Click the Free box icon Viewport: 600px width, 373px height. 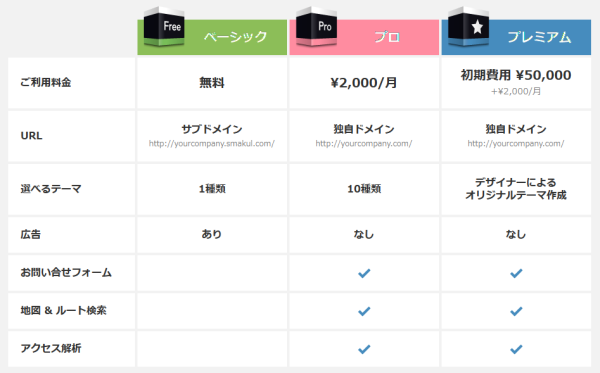coord(164,27)
